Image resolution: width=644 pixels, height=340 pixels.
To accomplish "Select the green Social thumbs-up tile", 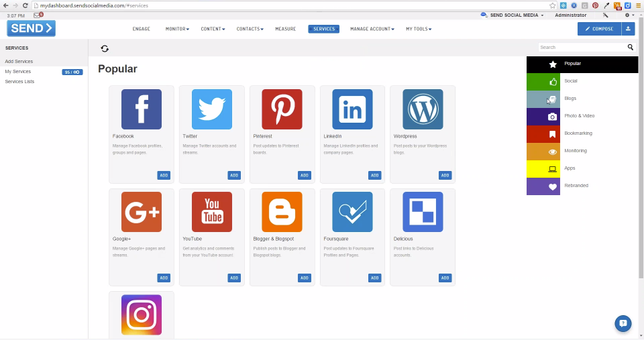I will coord(543,82).
